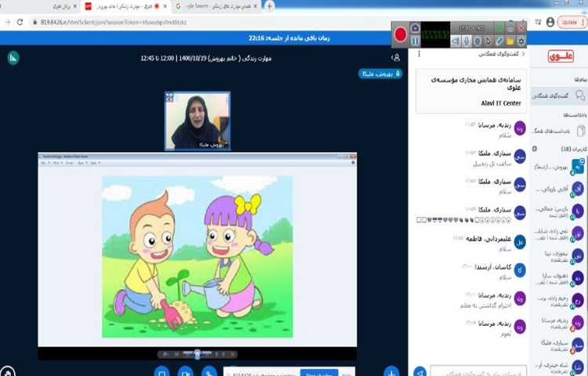
Task: Click the second user avatar in users list
Action: tap(578, 189)
